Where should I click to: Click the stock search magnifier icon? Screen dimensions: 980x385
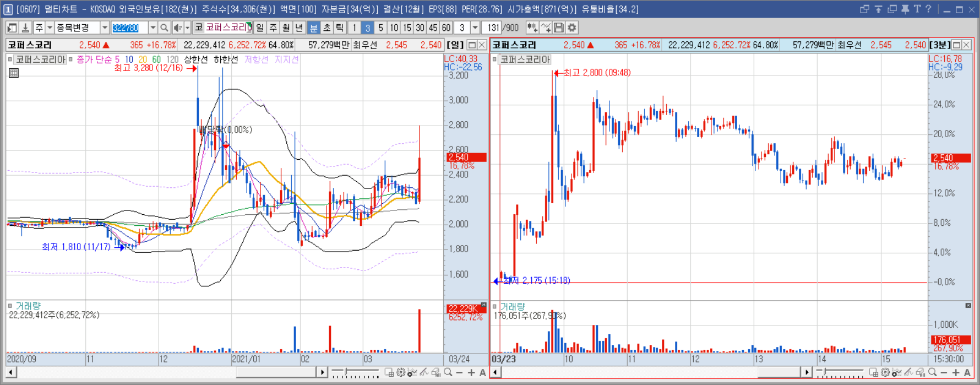164,28
